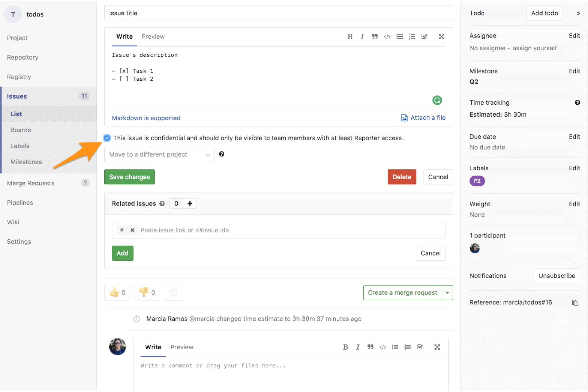Screen dimensions: 588x392
Task: Focus the Issue title field
Action: (x=279, y=13)
